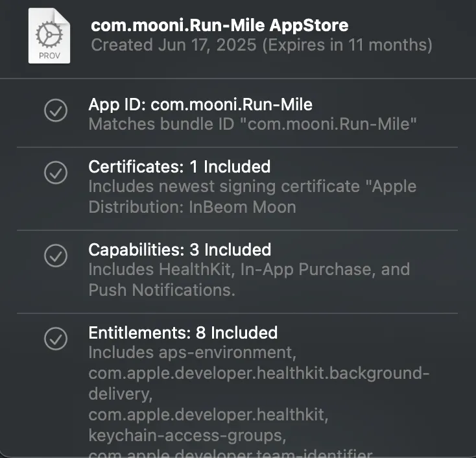Click the healthkit.background- entitlement line

tap(259, 374)
